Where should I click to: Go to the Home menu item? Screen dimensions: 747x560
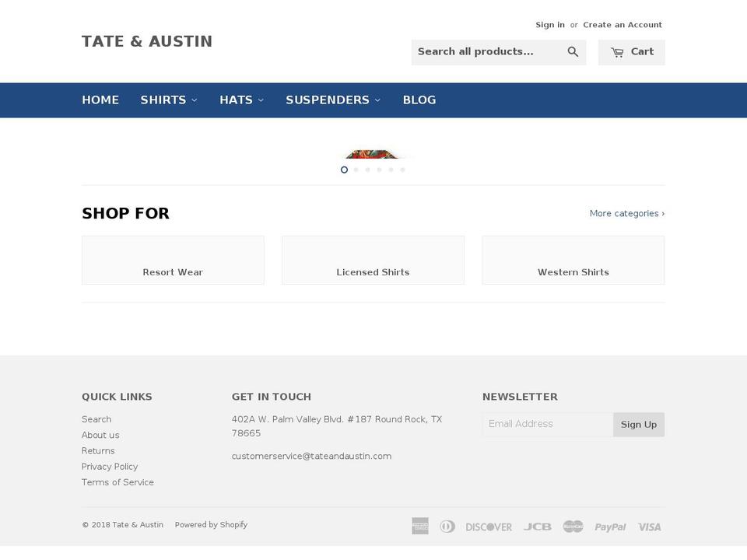click(x=100, y=100)
